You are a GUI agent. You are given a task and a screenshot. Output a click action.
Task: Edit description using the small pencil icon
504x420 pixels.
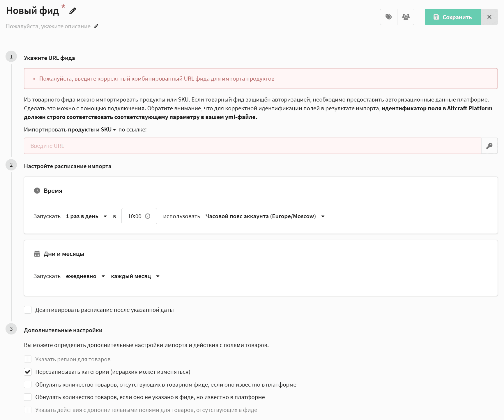click(x=96, y=26)
